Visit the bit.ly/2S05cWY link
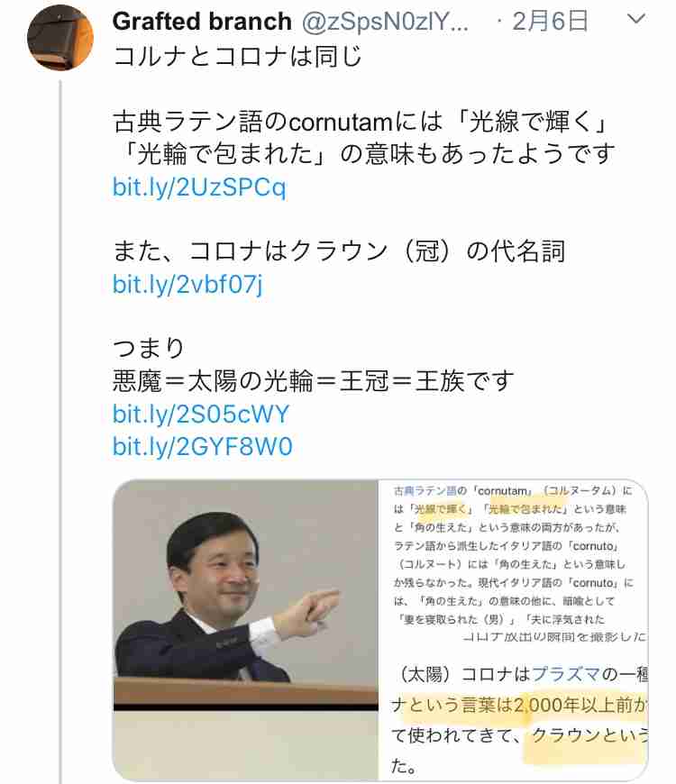 tap(200, 414)
